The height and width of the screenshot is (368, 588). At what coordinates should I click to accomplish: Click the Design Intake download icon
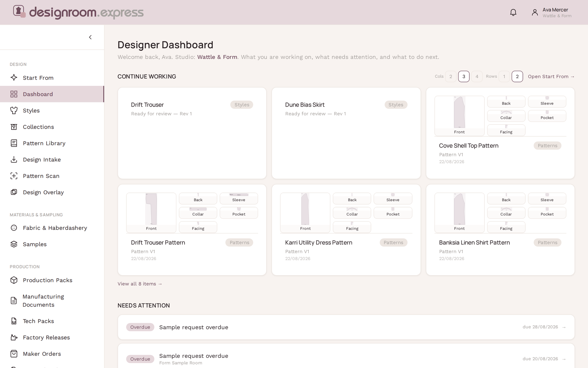(14, 159)
